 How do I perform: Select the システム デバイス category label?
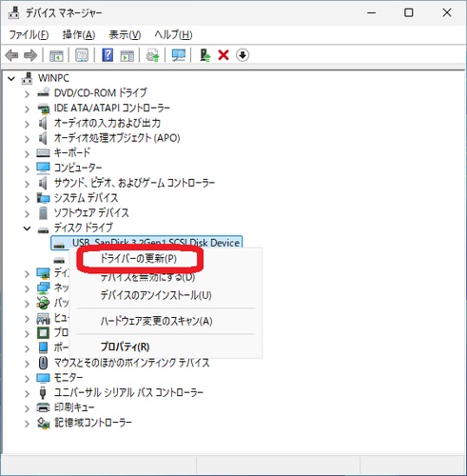[86, 198]
